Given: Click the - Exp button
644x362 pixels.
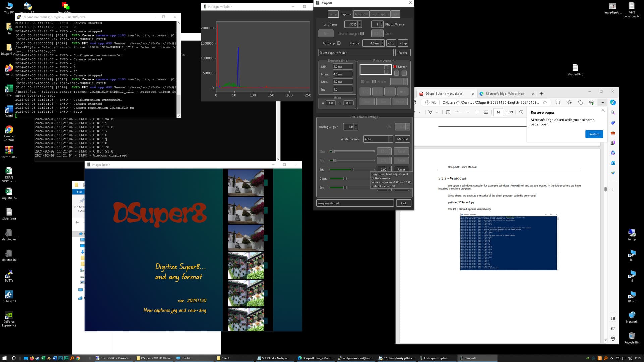Looking at the screenshot, I should pos(391,43).
